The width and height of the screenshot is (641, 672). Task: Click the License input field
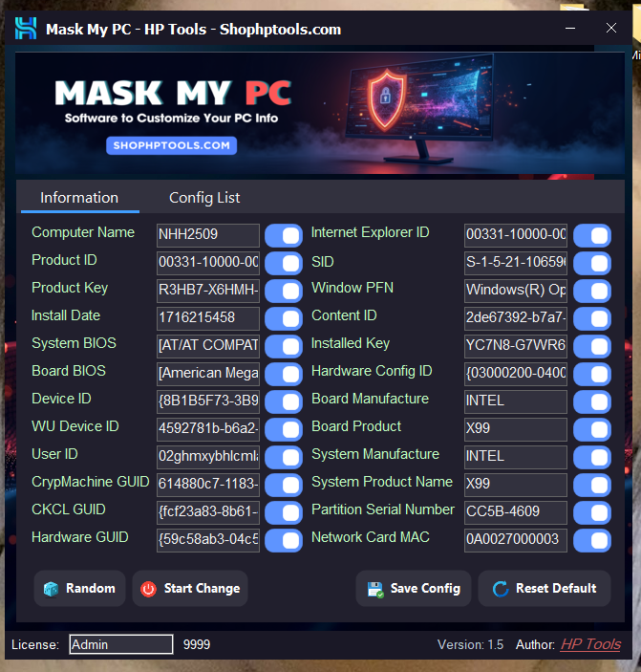click(120, 644)
